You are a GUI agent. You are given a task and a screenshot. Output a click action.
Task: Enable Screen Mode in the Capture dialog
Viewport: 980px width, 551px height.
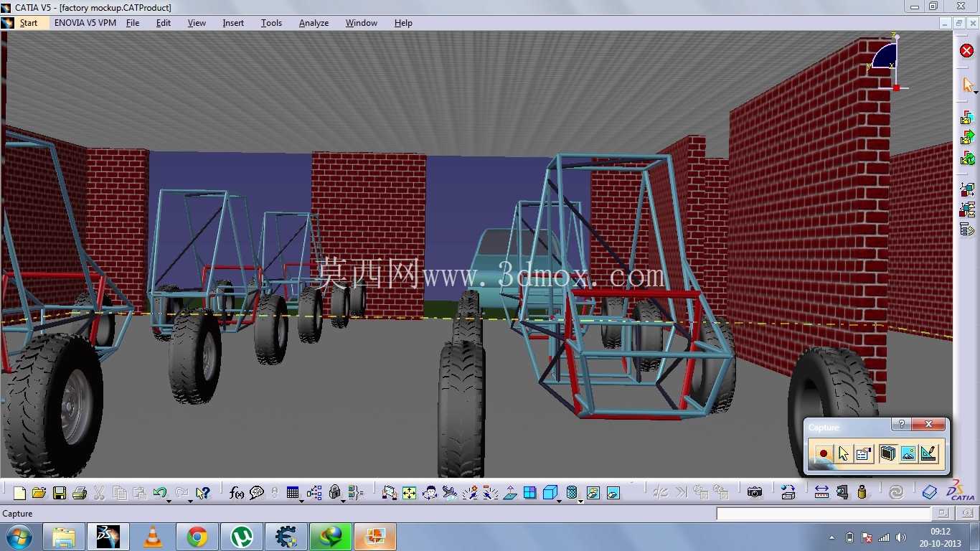coord(887,453)
